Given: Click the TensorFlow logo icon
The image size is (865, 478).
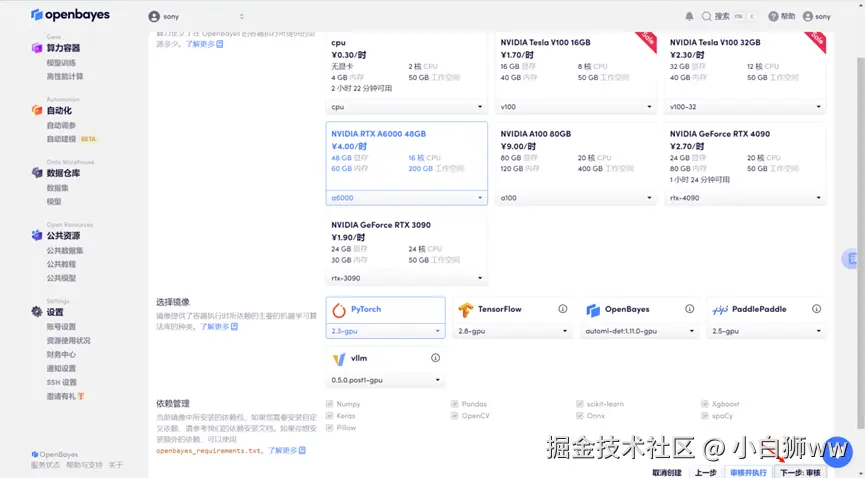Looking at the screenshot, I should (466, 310).
